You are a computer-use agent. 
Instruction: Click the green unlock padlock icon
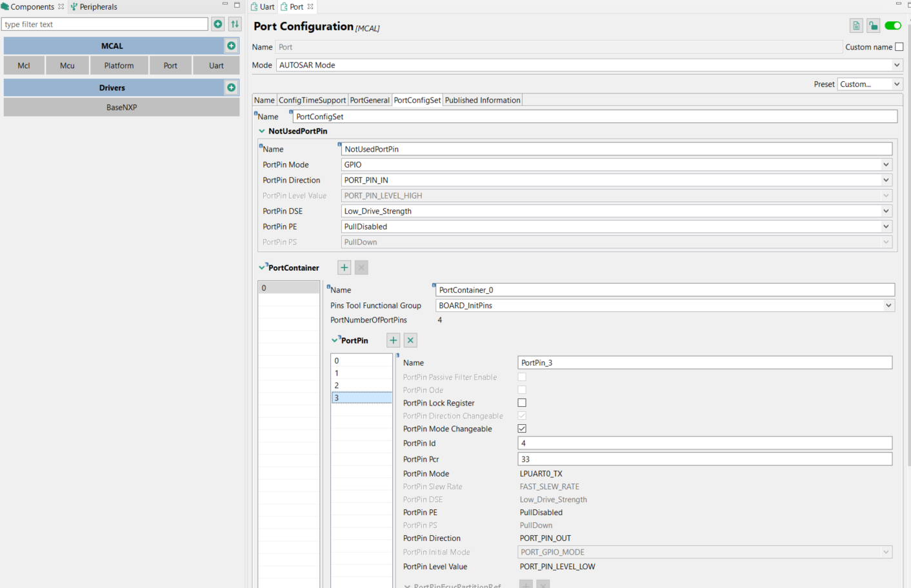(x=873, y=26)
